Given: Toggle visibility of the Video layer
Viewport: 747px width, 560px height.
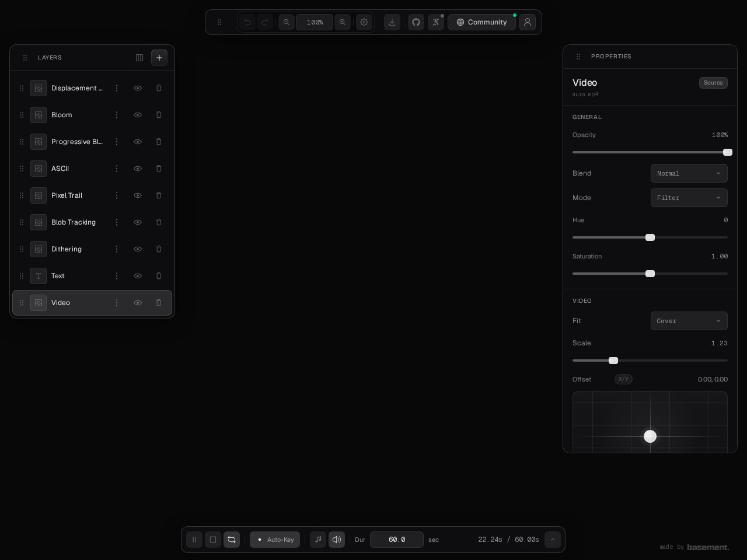Looking at the screenshot, I should 138,303.
